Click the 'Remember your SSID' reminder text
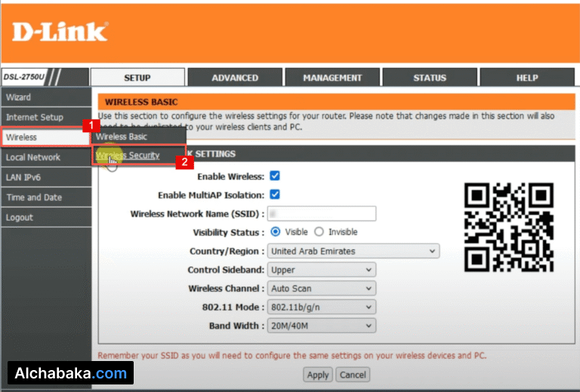Viewport: 580px width, 392px height. tap(292, 356)
